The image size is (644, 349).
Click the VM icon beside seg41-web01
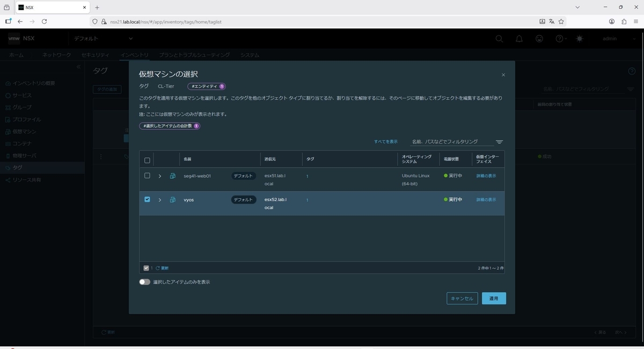point(173,176)
